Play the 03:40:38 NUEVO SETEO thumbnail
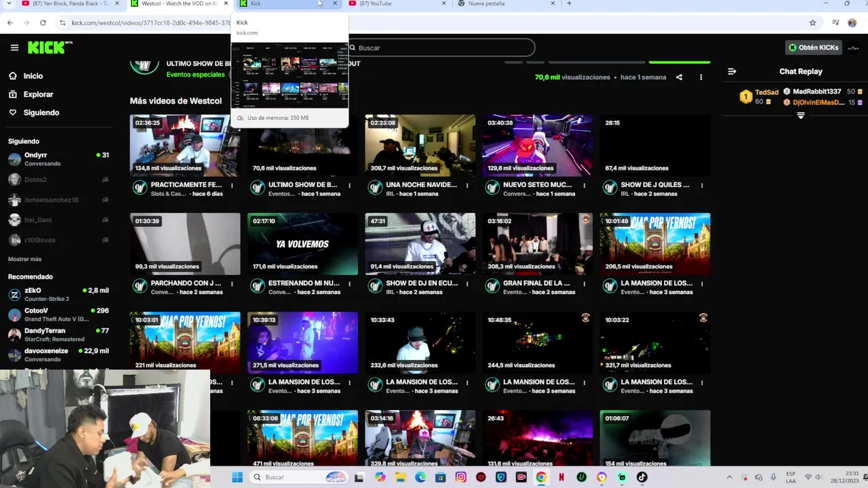This screenshot has height=488, width=868. tap(538, 145)
